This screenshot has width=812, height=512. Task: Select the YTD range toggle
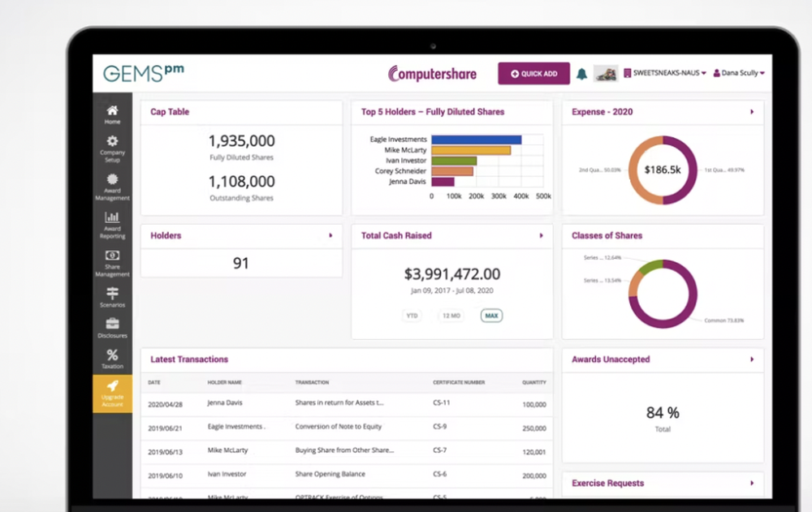(412, 316)
